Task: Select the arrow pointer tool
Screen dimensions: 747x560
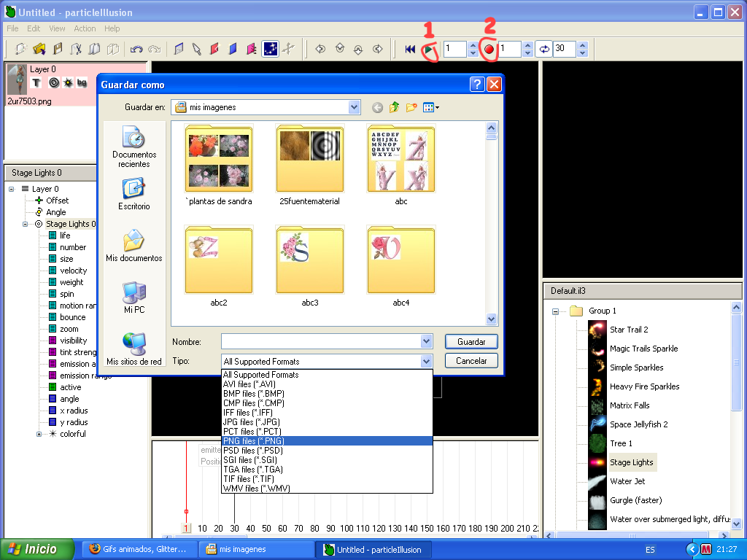Action: (x=196, y=49)
